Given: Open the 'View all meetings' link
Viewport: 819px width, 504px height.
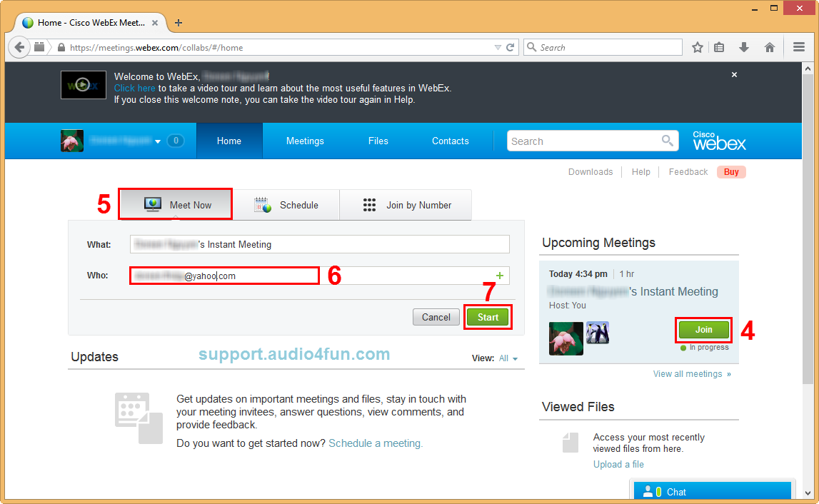Looking at the screenshot, I should pos(692,374).
